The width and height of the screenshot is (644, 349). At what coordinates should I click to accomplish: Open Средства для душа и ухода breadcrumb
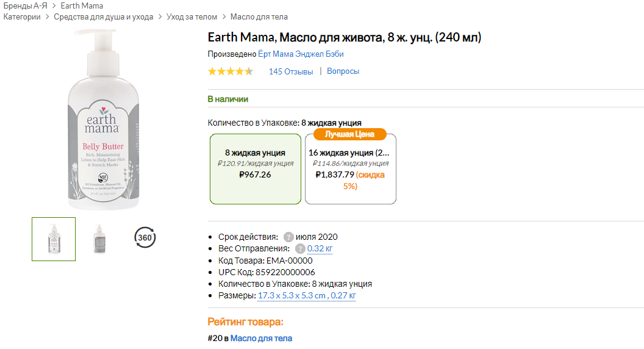(x=103, y=16)
